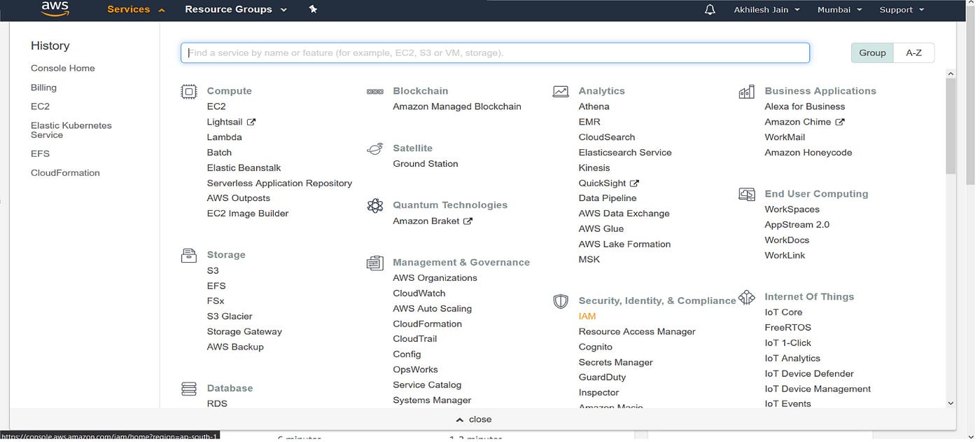The height and width of the screenshot is (442, 980).
Task: Click the Quantum Technologies atom icon
Action: (375, 205)
